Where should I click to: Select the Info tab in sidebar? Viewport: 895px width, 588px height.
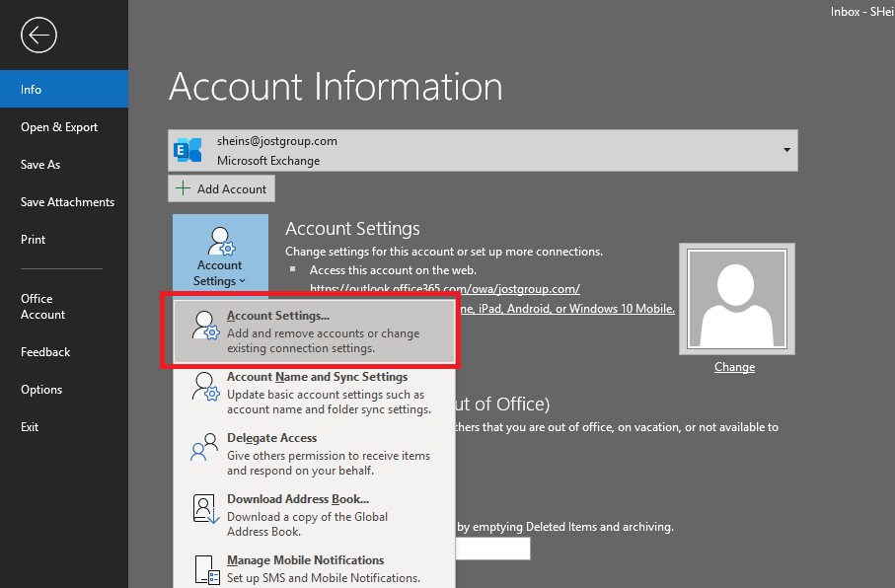64,89
